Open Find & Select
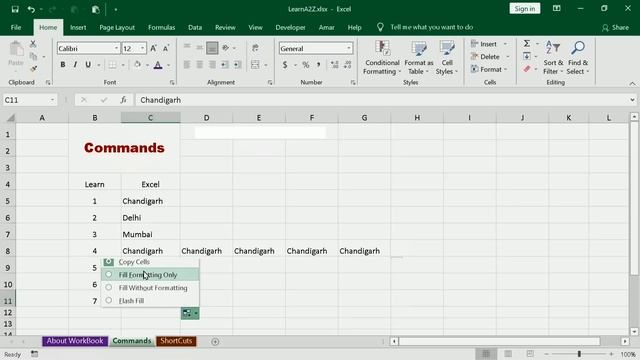640x360 pixels. 578,58
